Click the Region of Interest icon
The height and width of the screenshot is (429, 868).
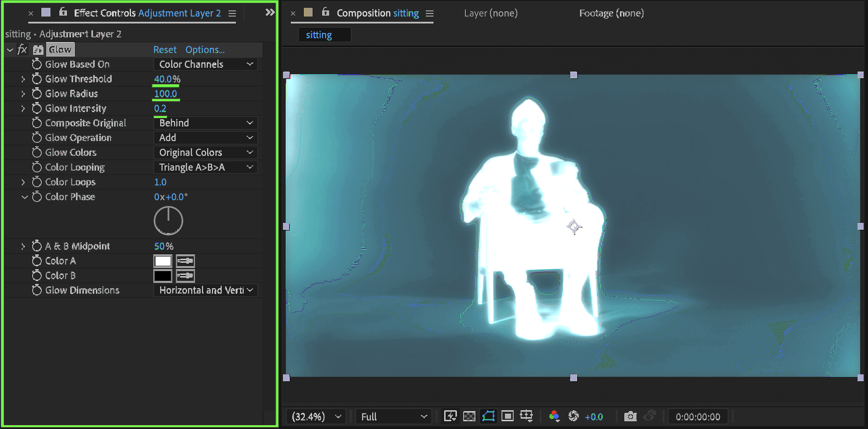coord(507,416)
